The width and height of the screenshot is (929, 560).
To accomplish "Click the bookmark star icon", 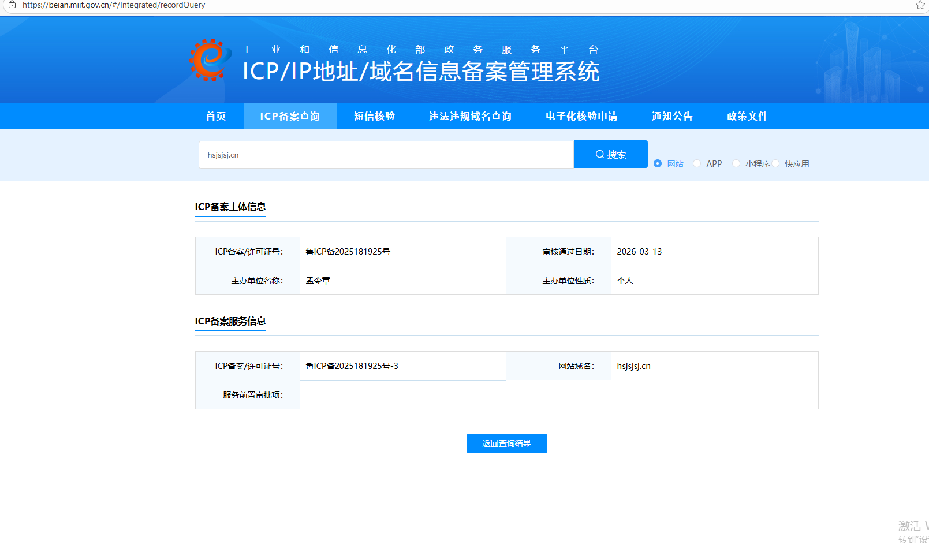I will coord(920,5).
